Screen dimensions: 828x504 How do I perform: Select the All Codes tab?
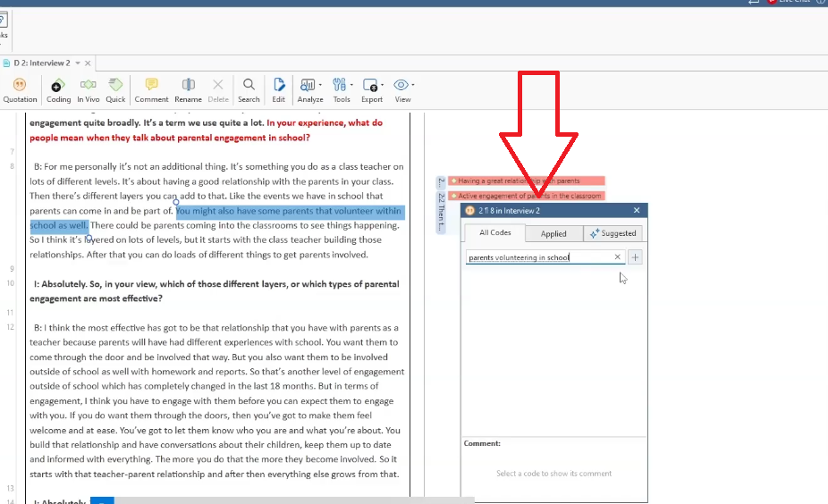(x=494, y=233)
